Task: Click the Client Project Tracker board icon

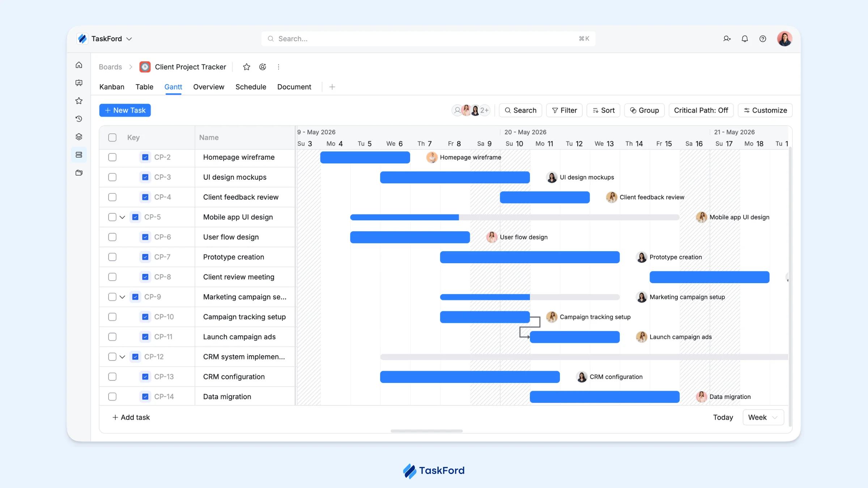Action: tap(145, 67)
